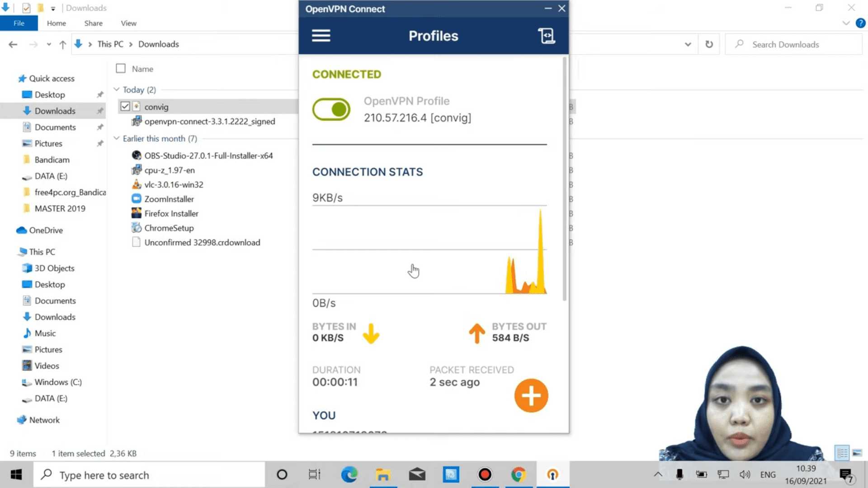
Task: Open the address bar history dropdown
Action: (x=688, y=44)
